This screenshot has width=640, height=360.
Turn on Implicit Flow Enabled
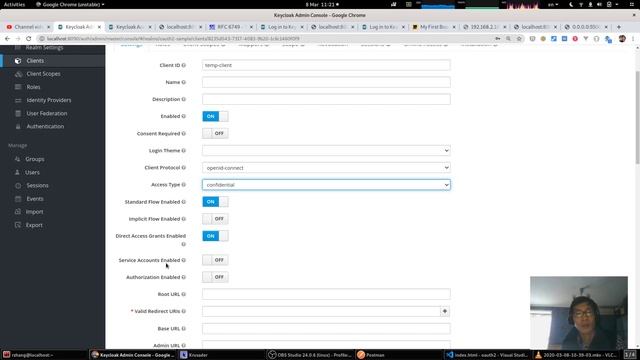point(215,219)
